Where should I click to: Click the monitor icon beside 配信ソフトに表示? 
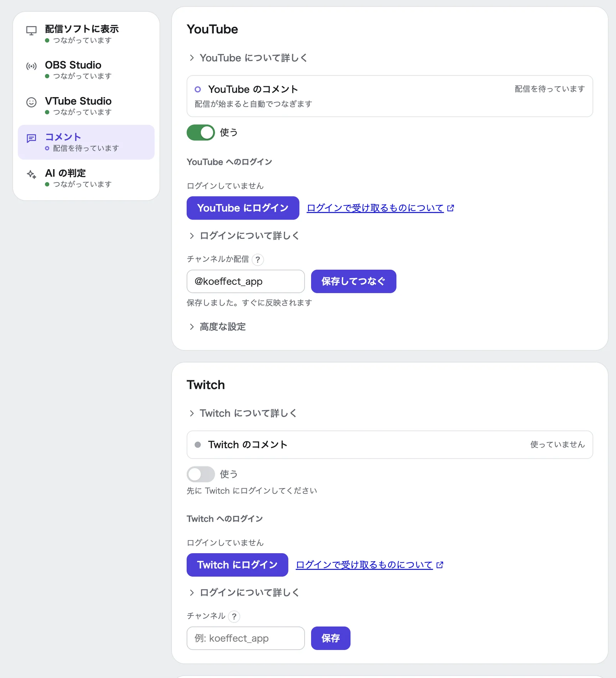pos(31,30)
